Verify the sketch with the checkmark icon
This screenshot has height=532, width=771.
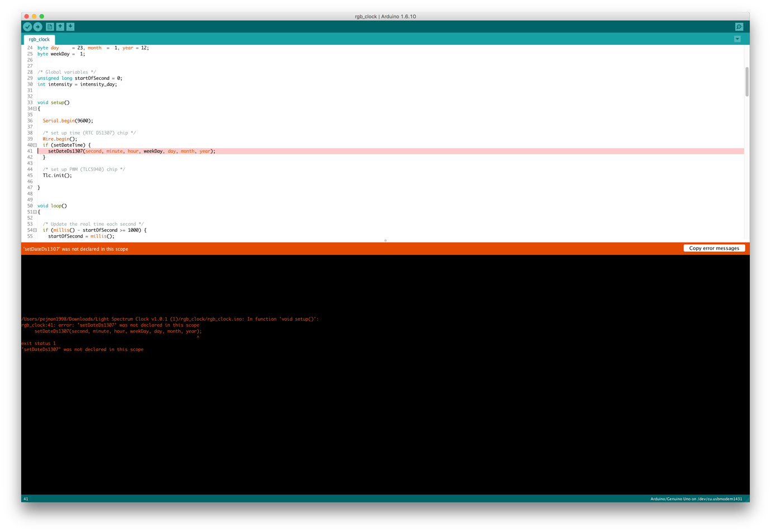point(27,26)
